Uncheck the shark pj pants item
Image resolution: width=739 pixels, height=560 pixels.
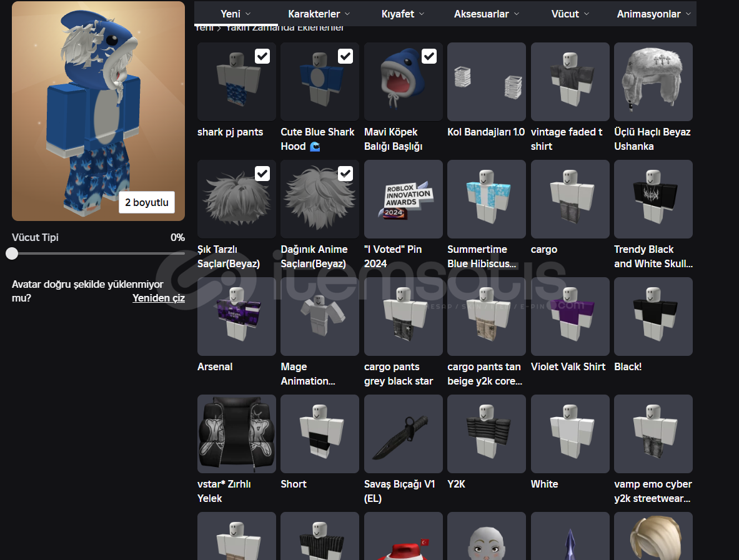(262, 57)
